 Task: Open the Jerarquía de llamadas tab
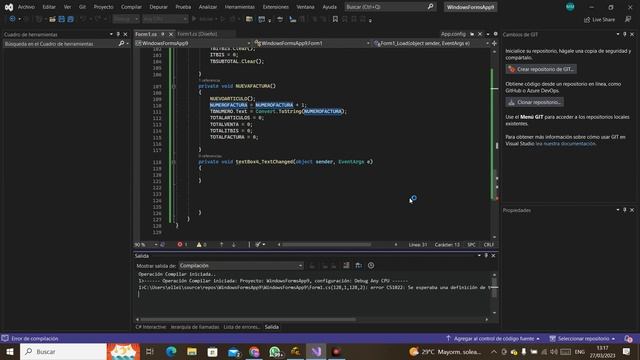pos(195,327)
